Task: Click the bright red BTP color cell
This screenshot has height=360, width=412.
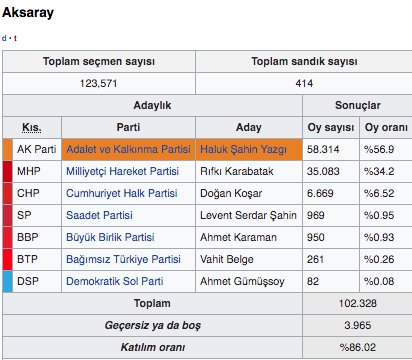Action: (x=7, y=259)
